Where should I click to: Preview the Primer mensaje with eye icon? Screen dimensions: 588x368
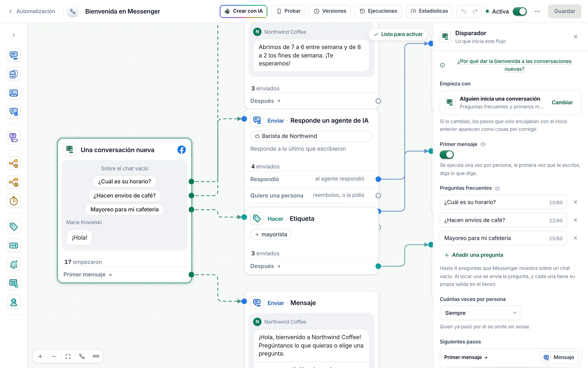pos(483,144)
